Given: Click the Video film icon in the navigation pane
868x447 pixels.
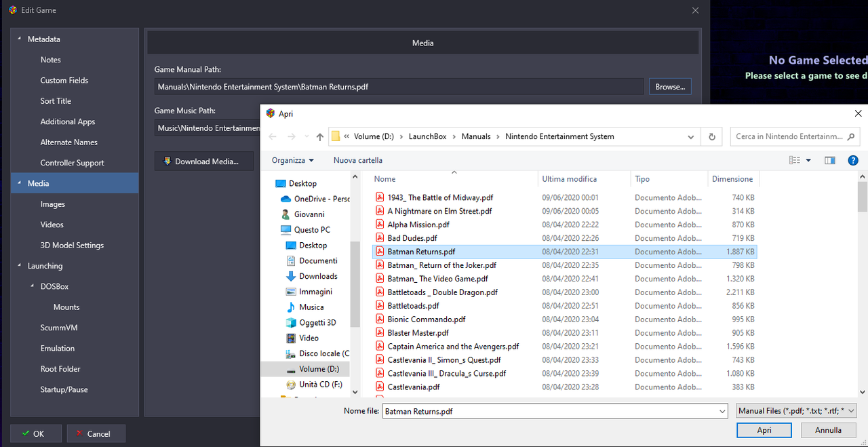Looking at the screenshot, I should [x=291, y=338].
